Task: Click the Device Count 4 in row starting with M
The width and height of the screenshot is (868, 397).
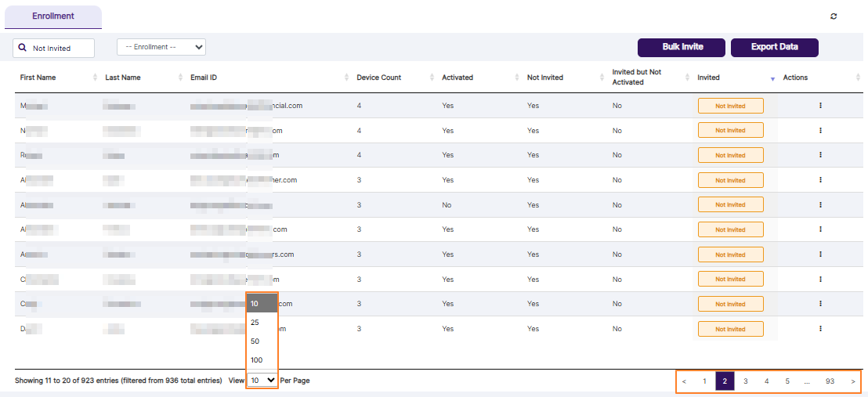Action: point(359,105)
